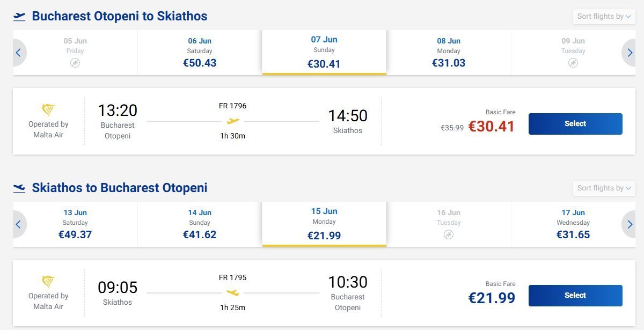644x330 pixels.
Task: Pick the 13 Jun Saturday return date
Action: (75, 224)
